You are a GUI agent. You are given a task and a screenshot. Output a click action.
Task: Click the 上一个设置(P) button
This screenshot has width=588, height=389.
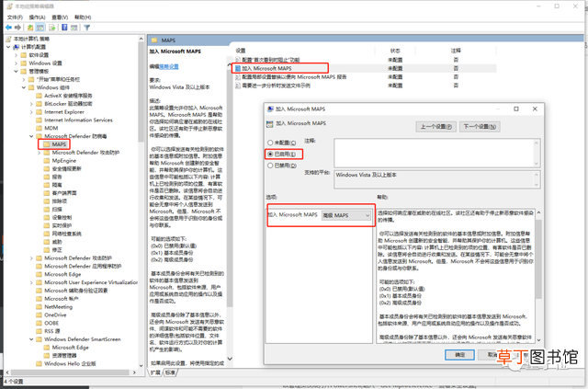435,127
